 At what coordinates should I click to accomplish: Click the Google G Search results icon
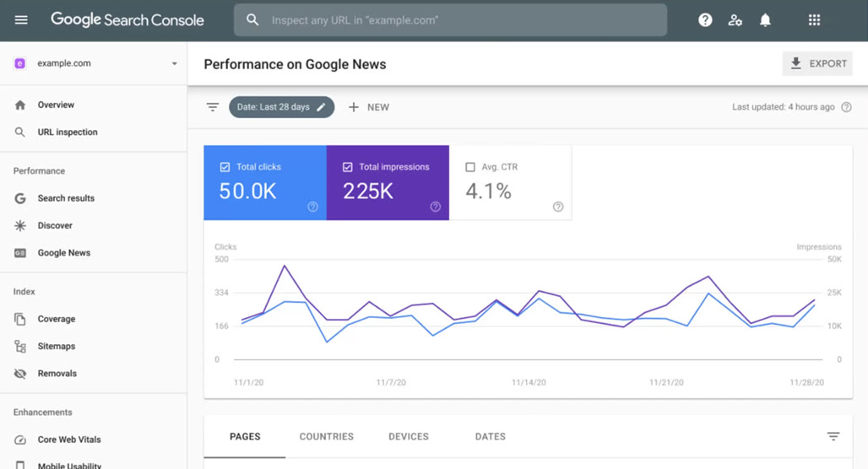pos(20,198)
